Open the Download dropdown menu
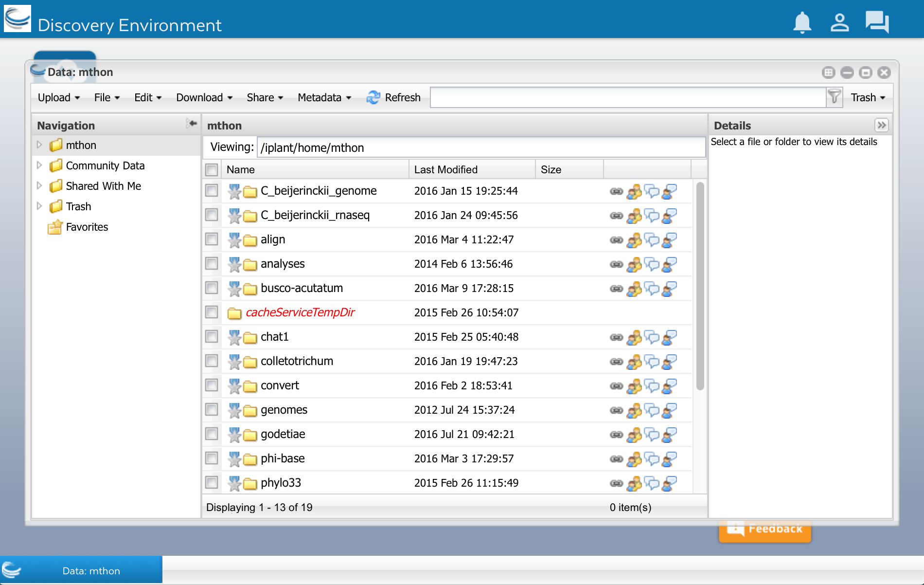The height and width of the screenshot is (585, 924). point(204,97)
